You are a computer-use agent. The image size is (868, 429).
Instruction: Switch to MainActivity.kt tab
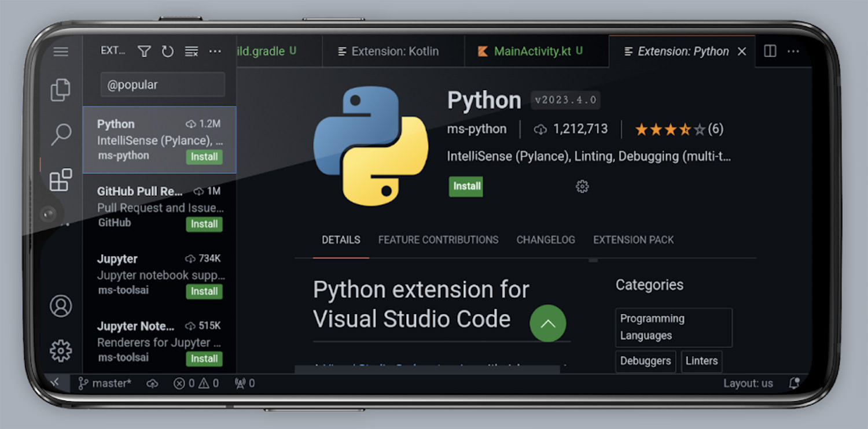pyautogui.click(x=537, y=51)
